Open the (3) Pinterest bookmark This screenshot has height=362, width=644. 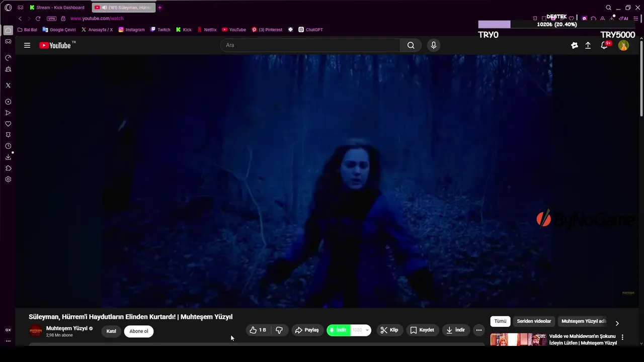pos(267,30)
